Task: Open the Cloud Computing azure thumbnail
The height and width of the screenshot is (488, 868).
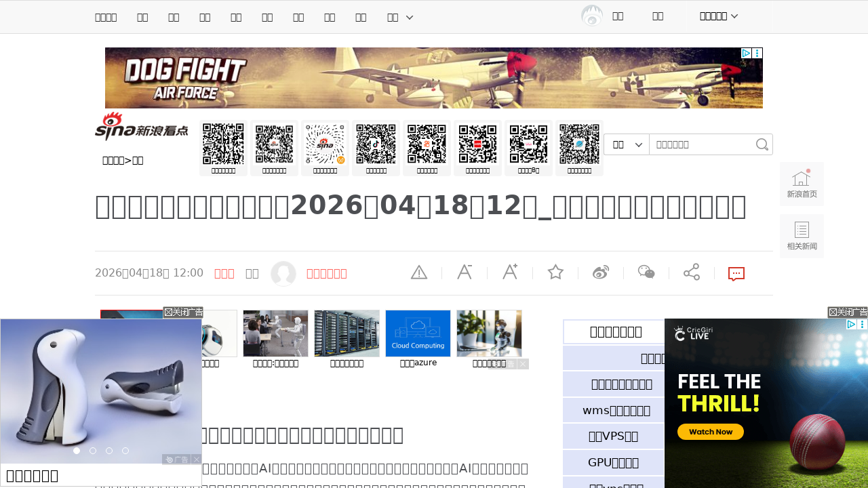Action: tap(418, 333)
